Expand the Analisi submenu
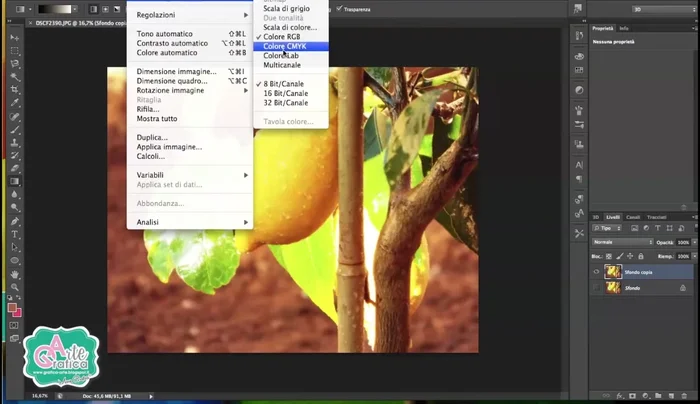Viewport: 700px width, 404px height. pos(148,222)
